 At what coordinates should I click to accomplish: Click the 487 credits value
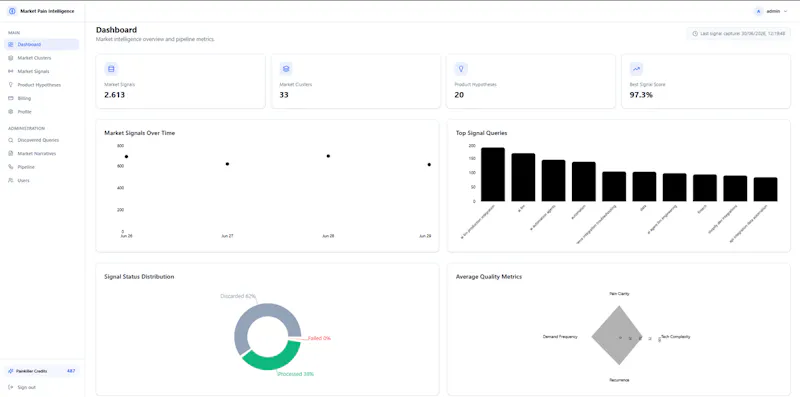[x=71, y=371]
